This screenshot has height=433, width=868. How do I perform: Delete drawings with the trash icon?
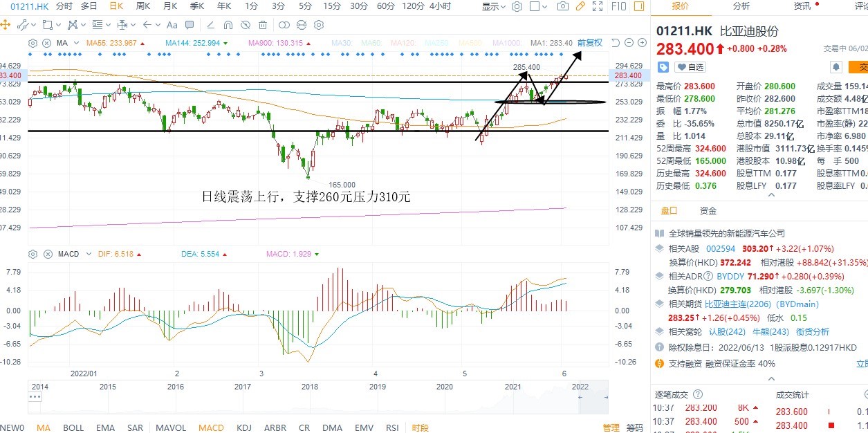coord(263,25)
